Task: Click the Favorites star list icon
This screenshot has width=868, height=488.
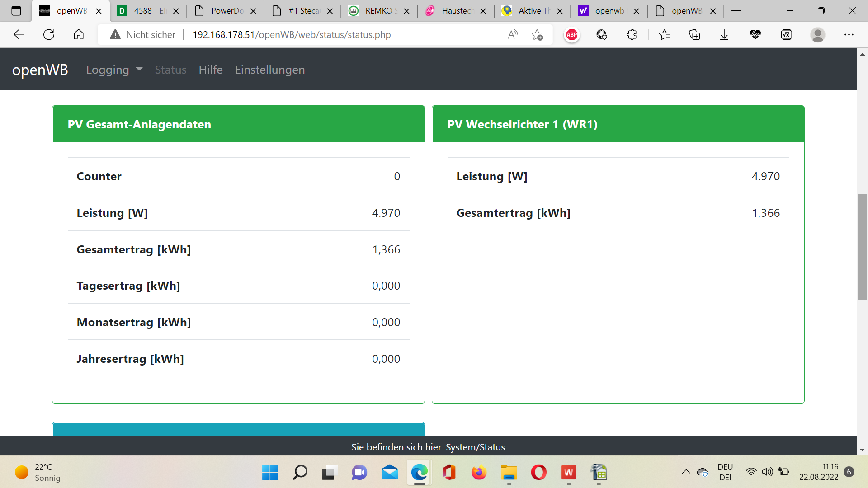Action: 664,35
